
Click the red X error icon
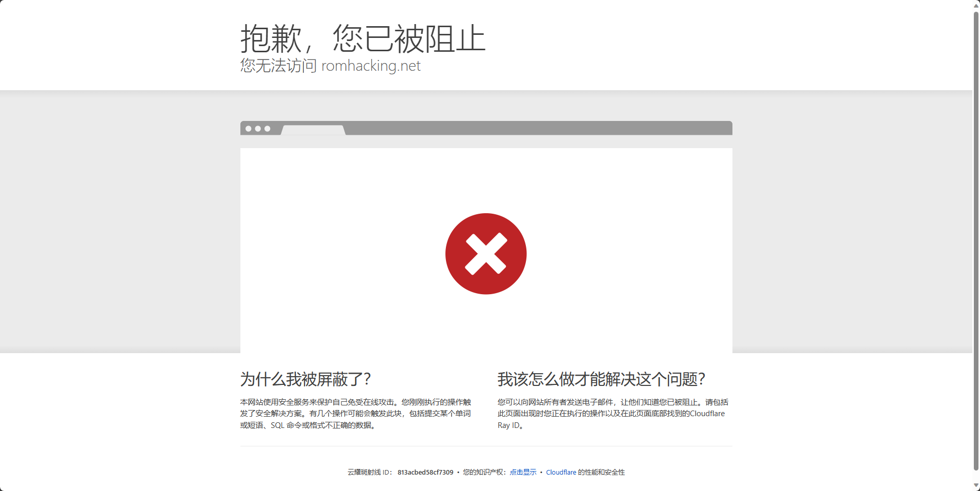[x=486, y=254]
